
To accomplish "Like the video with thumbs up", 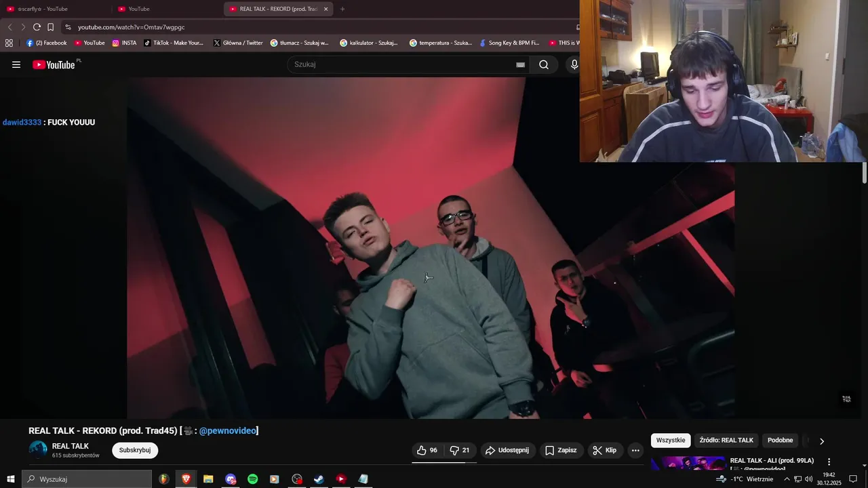I will (427, 450).
